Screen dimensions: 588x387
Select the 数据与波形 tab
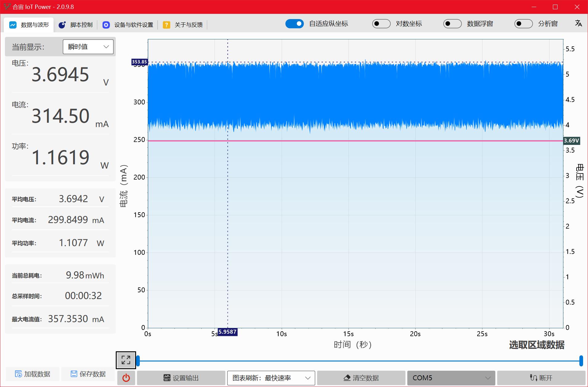pyautogui.click(x=29, y=25)
